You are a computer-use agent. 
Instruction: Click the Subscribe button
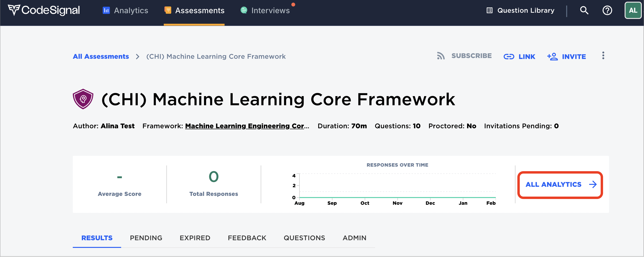tap(464, 56)
